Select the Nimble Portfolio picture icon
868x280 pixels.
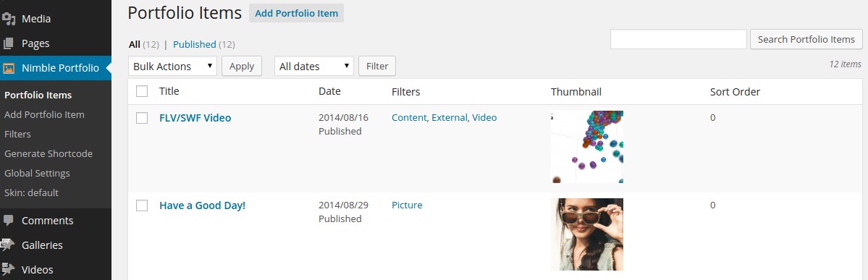(9, 68)
